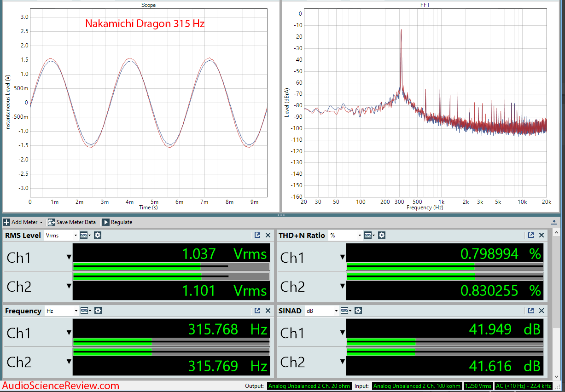Image resolution: width=565 pixels, height=392 pixels.
Task: Expand the Ch1 arrow in RMS Level meter
Action: pyautogui.click(x=69, y=257)
